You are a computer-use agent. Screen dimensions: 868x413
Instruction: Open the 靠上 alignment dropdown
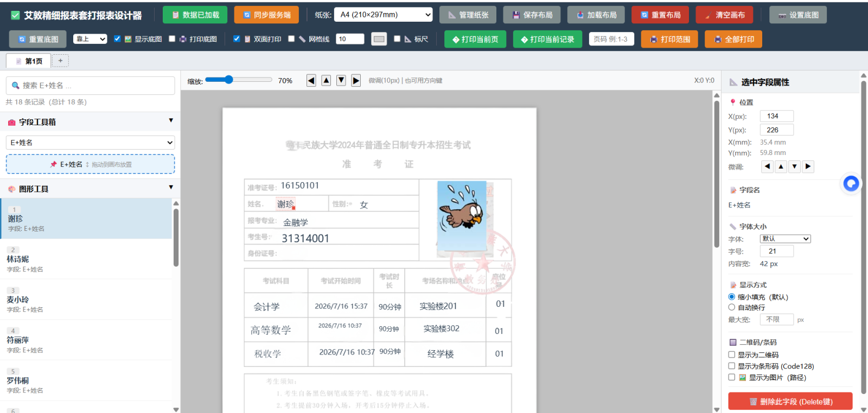click(x=90, y=39)
